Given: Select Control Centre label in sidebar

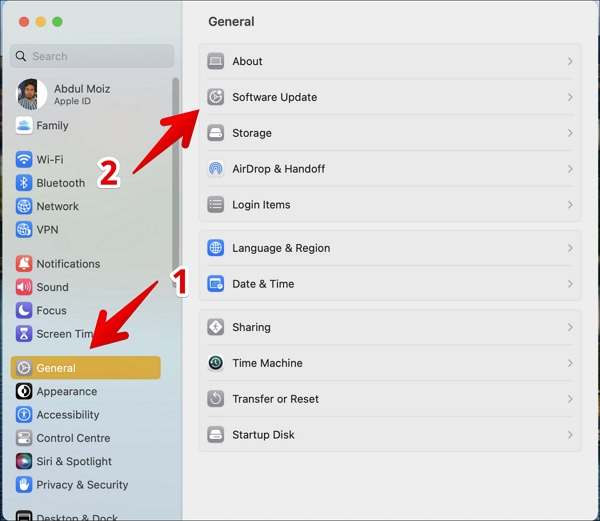Looking at the screenshot, I should 73,438.
